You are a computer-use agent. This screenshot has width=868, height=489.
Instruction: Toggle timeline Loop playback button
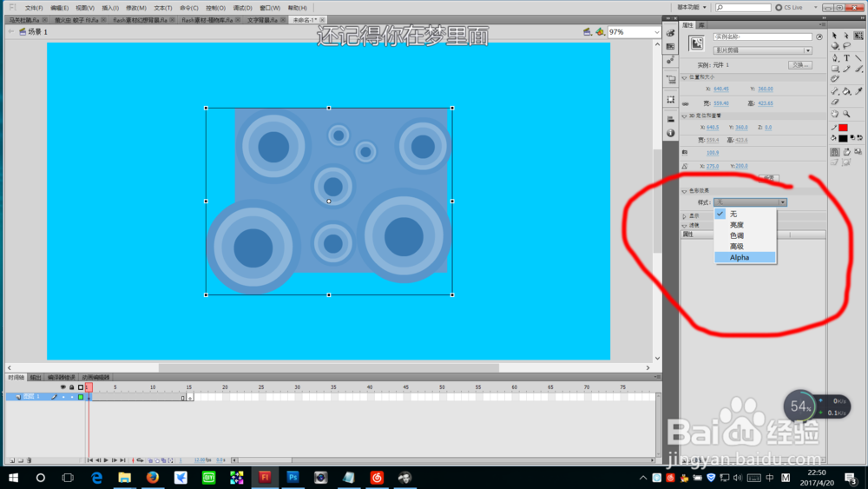[x=140, y=460]
